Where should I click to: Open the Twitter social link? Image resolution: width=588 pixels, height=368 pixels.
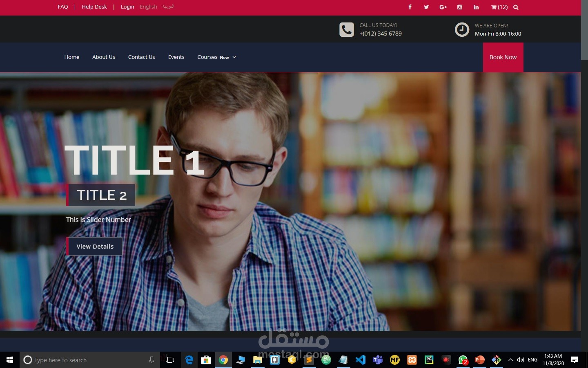(x=426, y=7)
